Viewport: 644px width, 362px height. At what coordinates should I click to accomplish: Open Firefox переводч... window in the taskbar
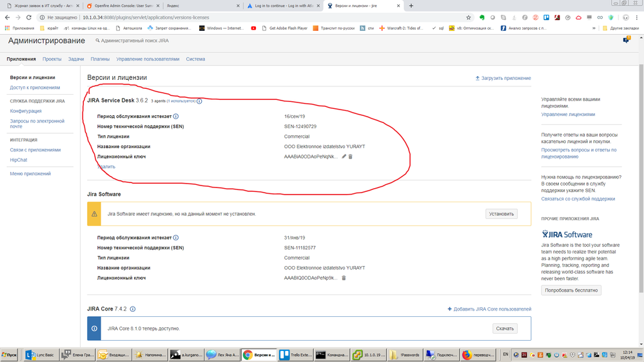478,355
